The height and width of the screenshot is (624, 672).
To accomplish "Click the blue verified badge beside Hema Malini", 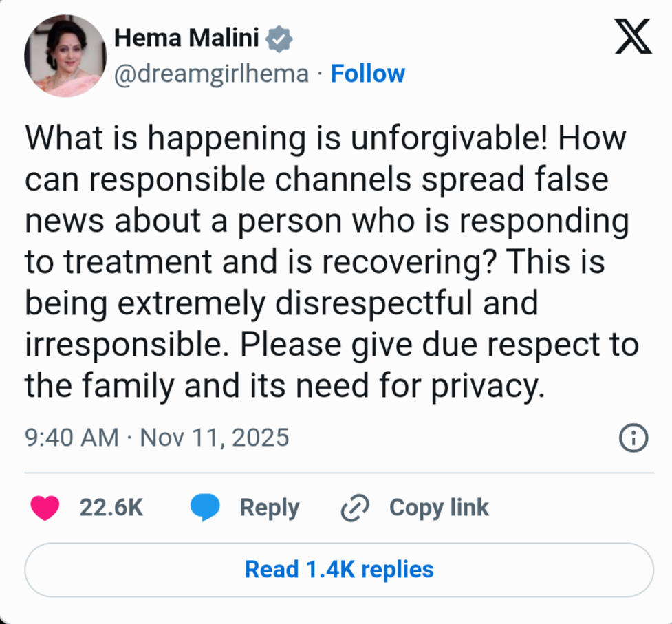I will coord(279,39).
